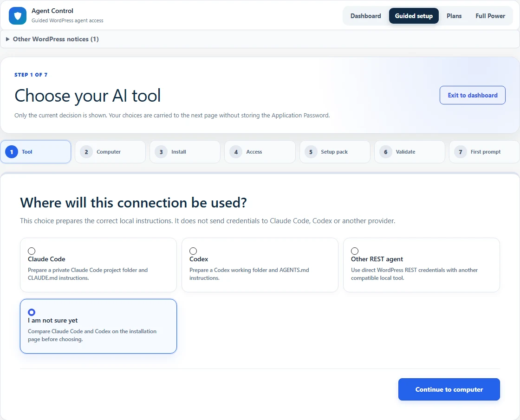
Task: Select the Claude Code radio button
Action: coord(32,251)
